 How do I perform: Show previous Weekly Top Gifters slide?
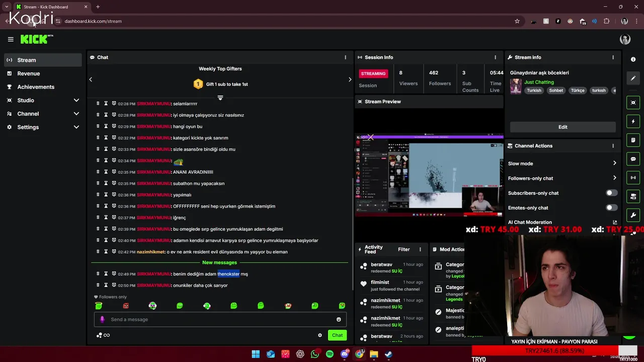coord(91,79)
